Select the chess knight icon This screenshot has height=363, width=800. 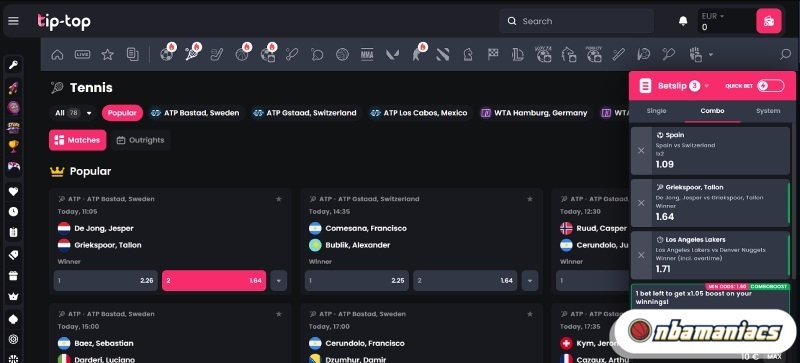point(467,55)
